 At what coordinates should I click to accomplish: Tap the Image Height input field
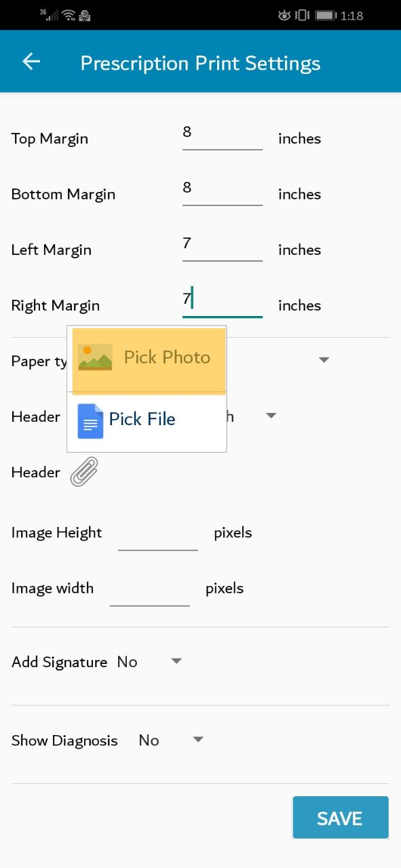158,534
